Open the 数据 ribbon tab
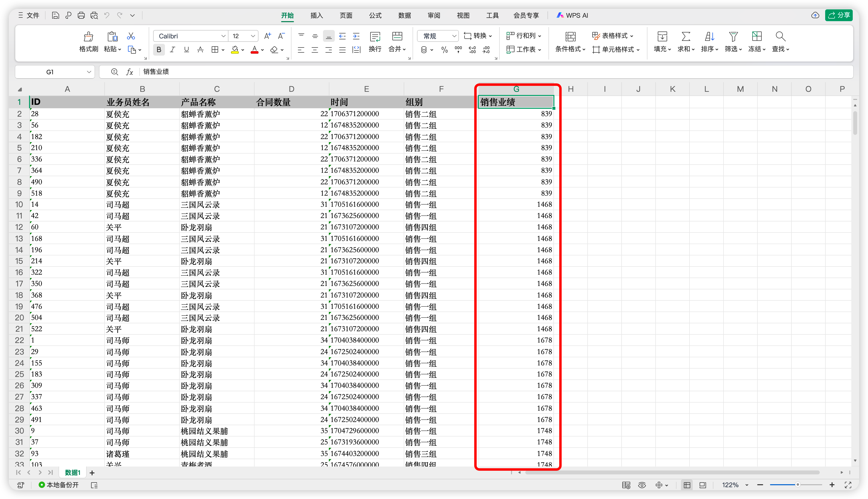The width and height of the screenshot is (868, 499). tap(404, 16)
